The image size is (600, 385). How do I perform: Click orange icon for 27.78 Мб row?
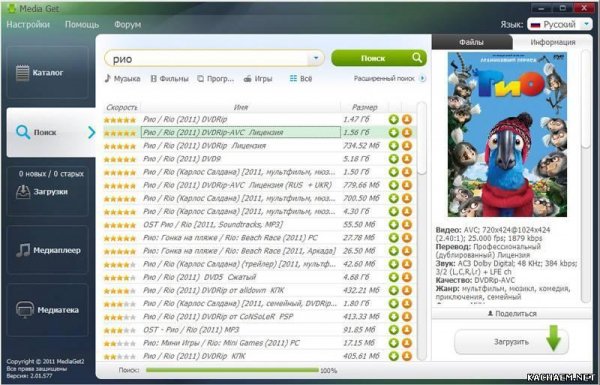(x=407, y=238)
